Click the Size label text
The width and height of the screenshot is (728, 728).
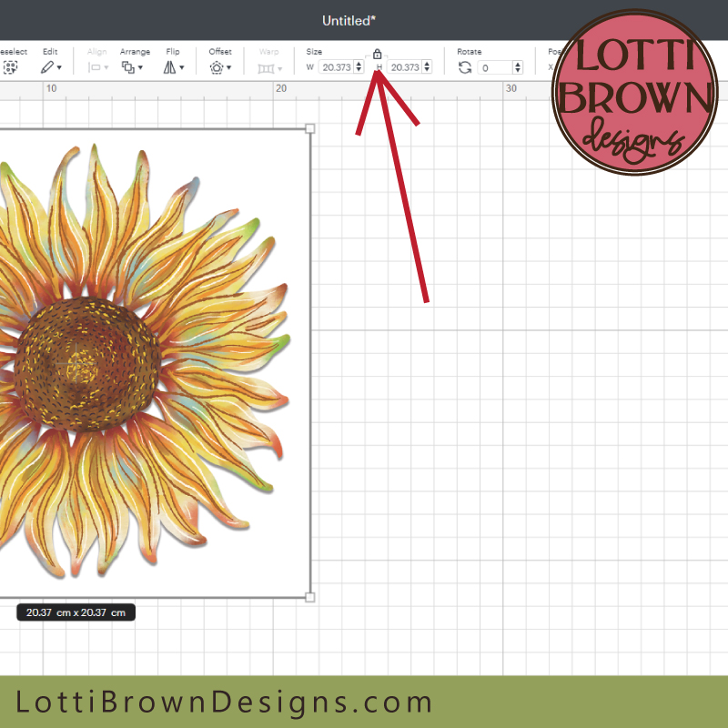coord(314,52)
